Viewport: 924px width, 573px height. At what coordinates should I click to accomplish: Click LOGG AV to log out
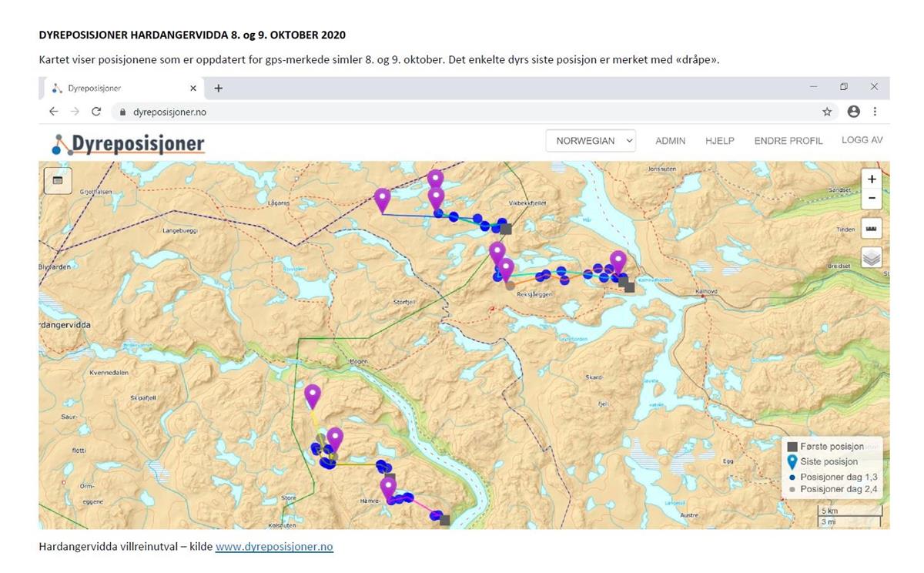[x=862, y=140]
